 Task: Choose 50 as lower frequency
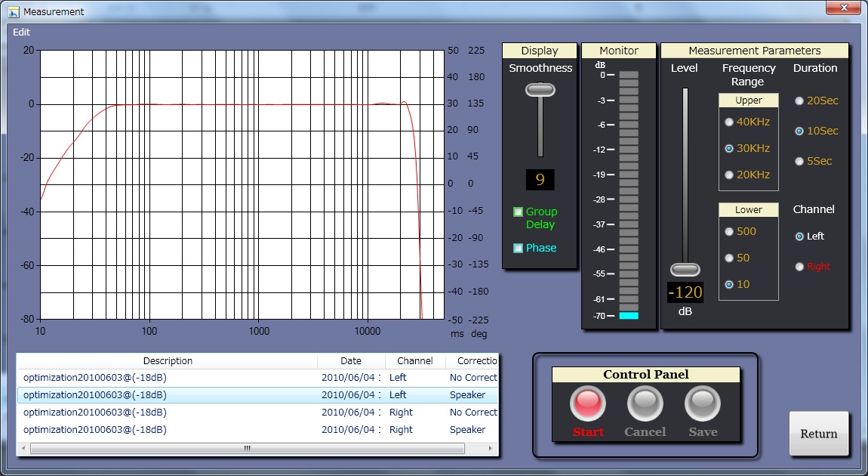pos(728,258)
